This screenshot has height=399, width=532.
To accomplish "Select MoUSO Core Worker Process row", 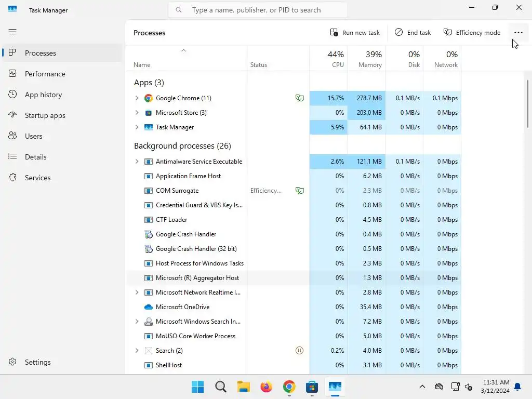I will (x=293, y=336).
